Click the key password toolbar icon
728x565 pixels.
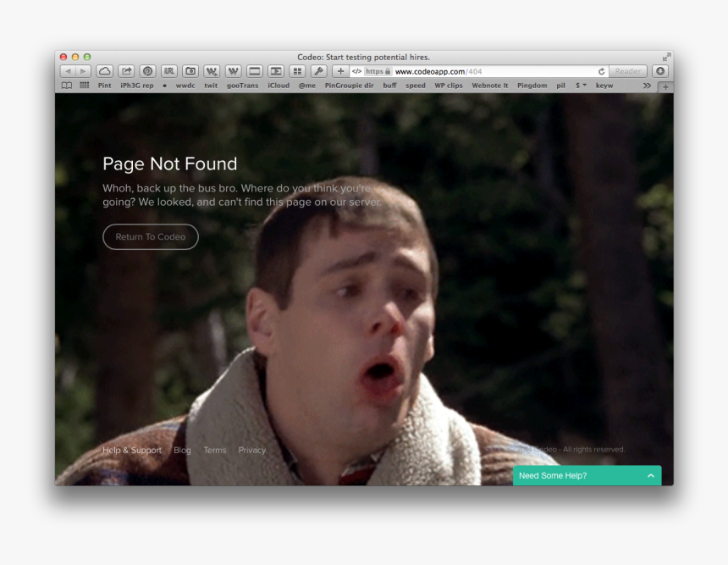(x=318, y=71)
